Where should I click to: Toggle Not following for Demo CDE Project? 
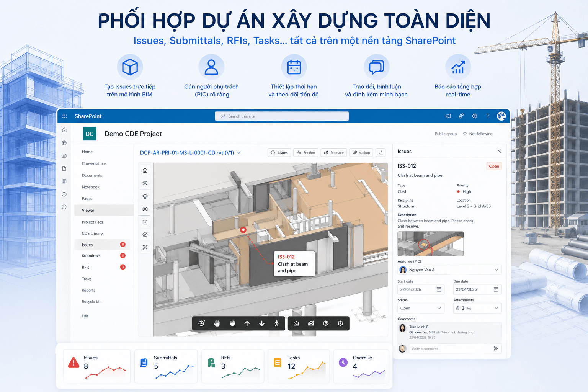[478, 134]
